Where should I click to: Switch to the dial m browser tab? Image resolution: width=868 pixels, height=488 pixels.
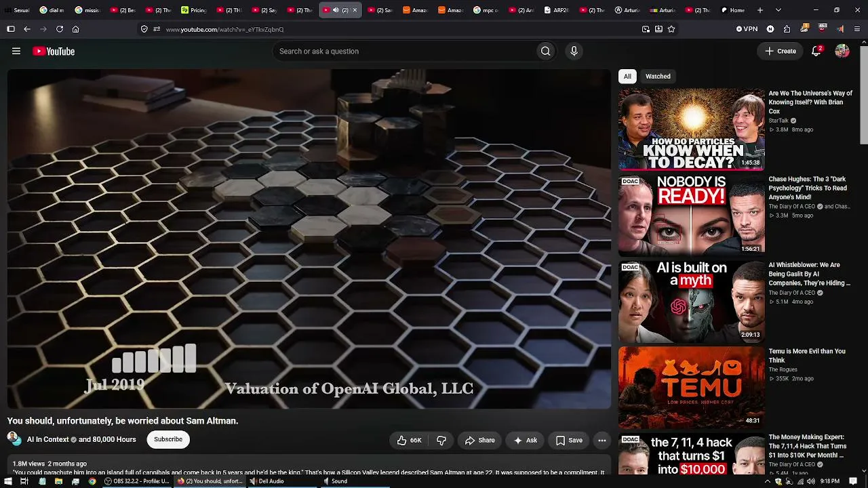coord(52,10)
